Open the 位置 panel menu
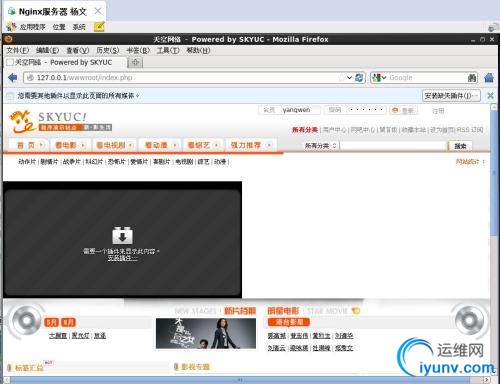The image size is (500, 384). tap(59, 27)
